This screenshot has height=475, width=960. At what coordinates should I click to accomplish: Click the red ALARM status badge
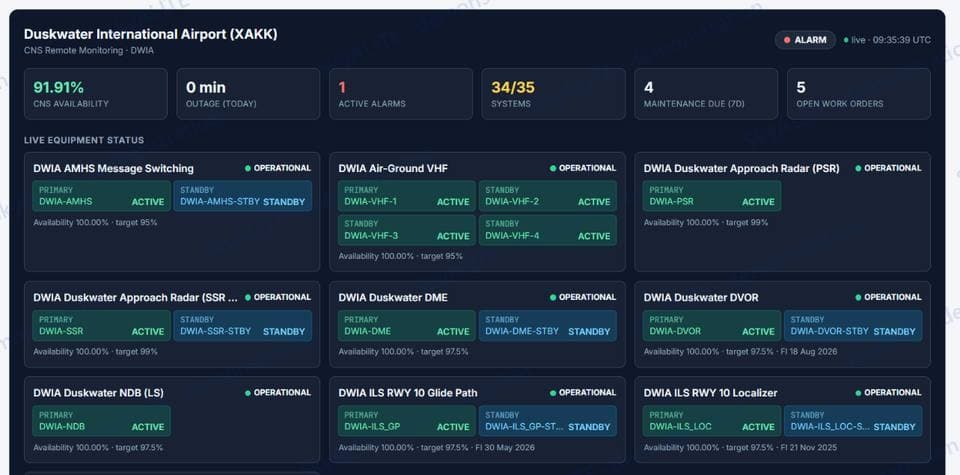(805, 40)
